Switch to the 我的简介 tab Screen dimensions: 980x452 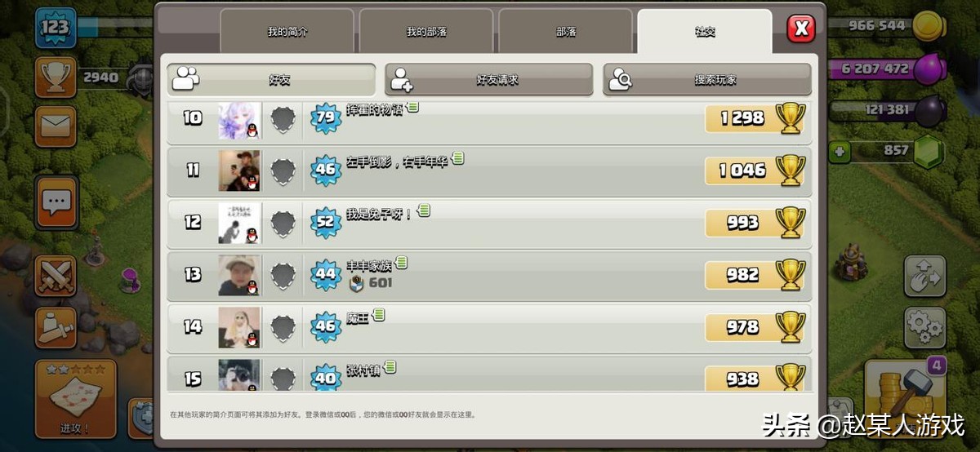(x=287, y=32)
